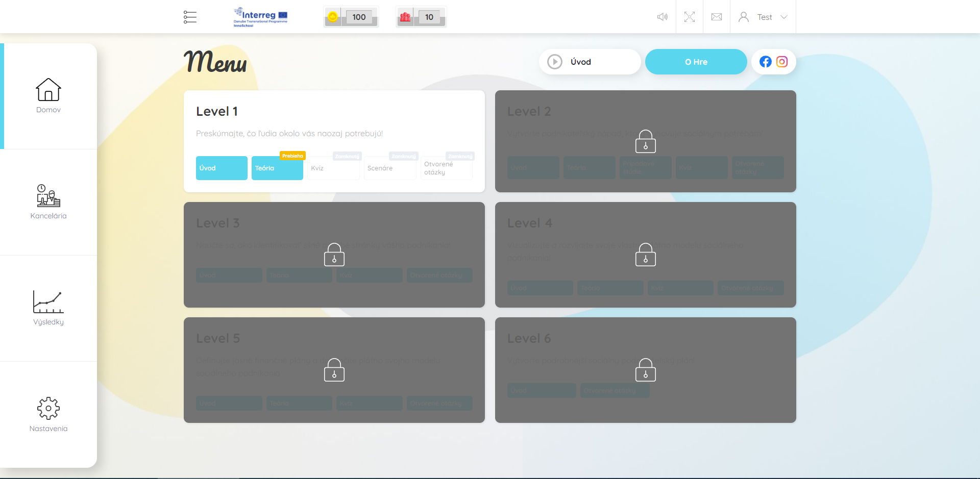This screenshot has width=980, height=479.
Task: Open the Instagram page icon
Action: (781, 62)
